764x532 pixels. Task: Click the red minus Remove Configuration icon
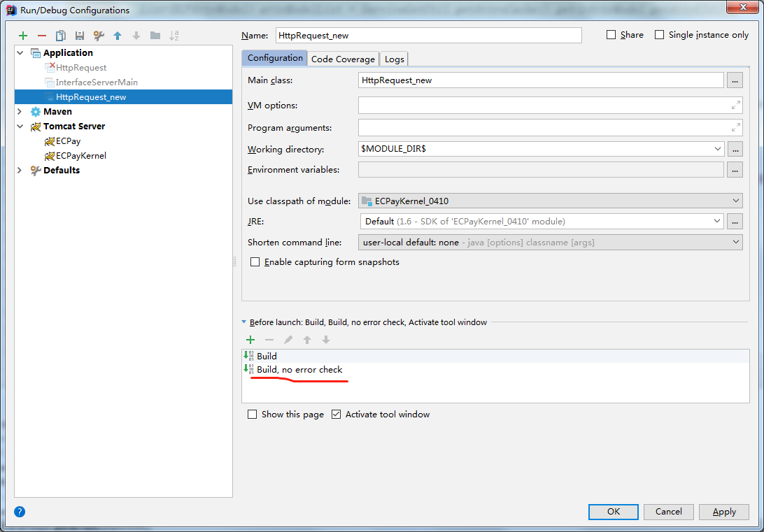point(42,36)
